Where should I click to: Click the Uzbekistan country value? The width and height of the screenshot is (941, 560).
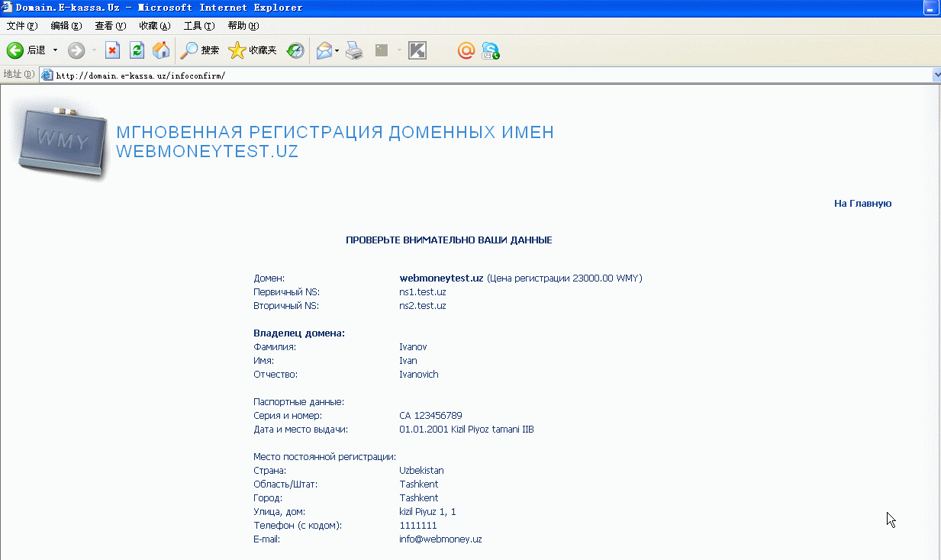[x=421, y=471]
